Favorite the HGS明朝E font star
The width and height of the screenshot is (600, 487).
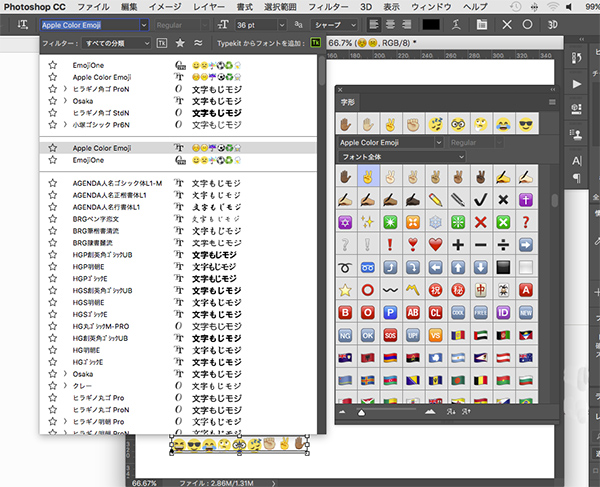53,302
